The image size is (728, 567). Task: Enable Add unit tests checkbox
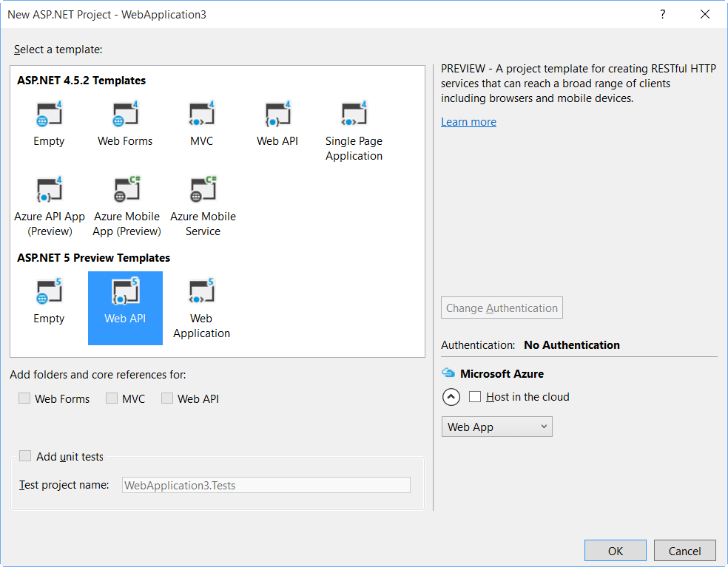coord(25,455)
